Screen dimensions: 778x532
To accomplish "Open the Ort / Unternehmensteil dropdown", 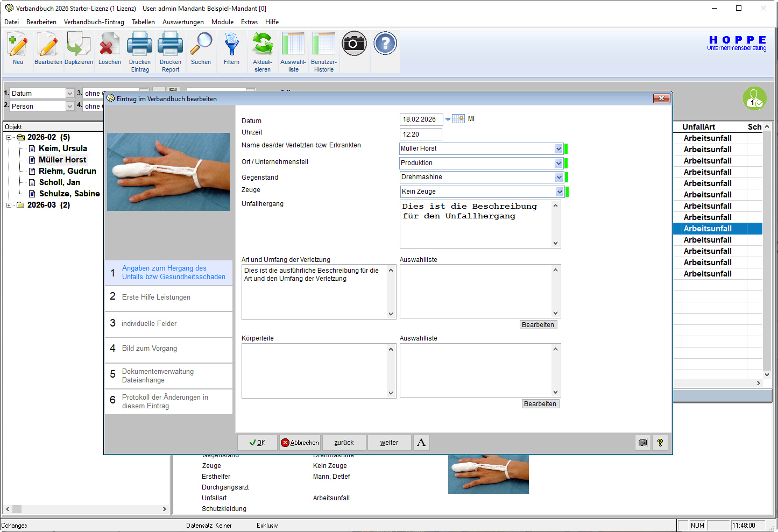I will tap(558, 163).
